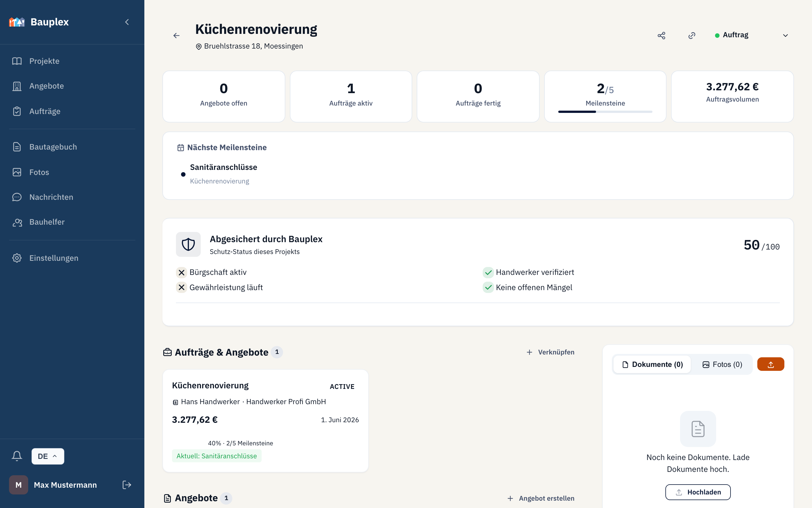Click the 3.277,62 € order amount
Screen dimensions: 812x508
[195, 420]
